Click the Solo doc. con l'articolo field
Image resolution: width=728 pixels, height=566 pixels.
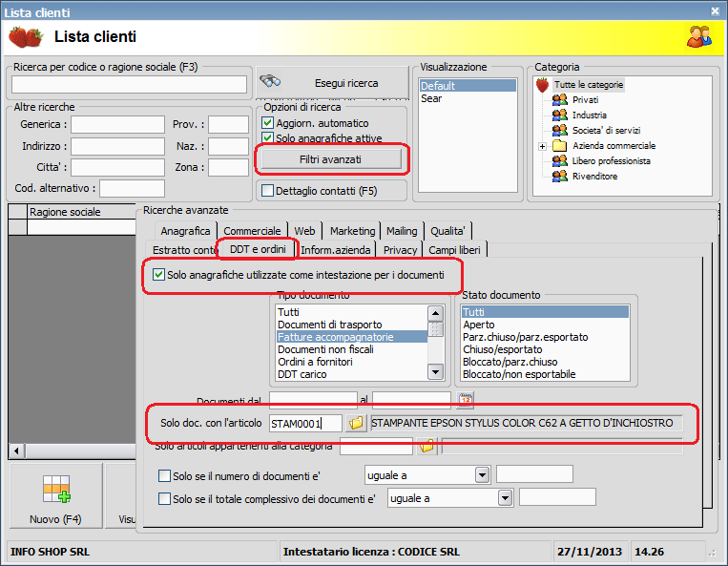click(x=305, y=423)
